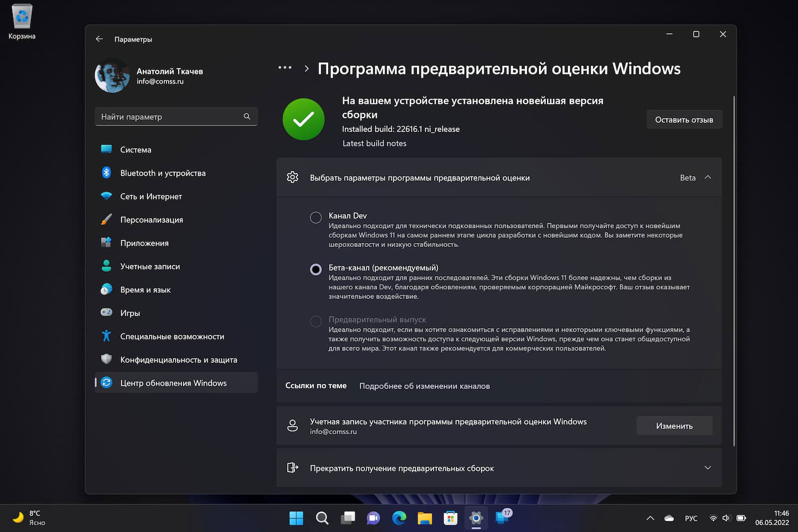Open Chat from the taskbar
Viewport: 798px width, 532px height.
point(373,518)
